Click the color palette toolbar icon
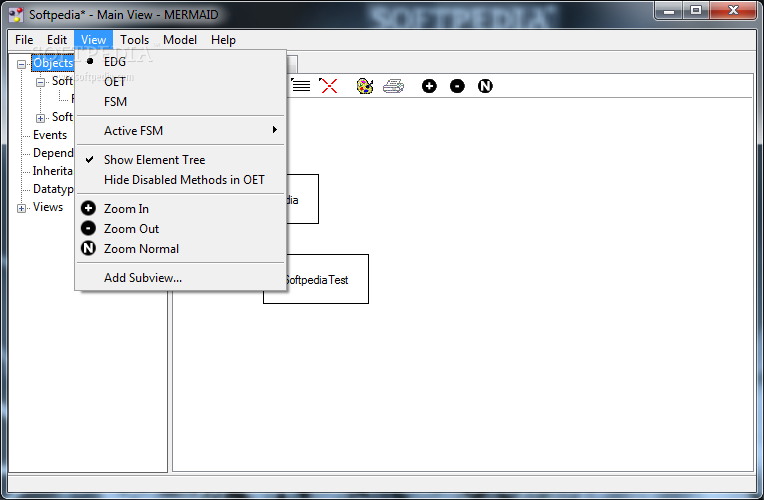The height and width of the screenshot is (500, 764). pos(364,86)
